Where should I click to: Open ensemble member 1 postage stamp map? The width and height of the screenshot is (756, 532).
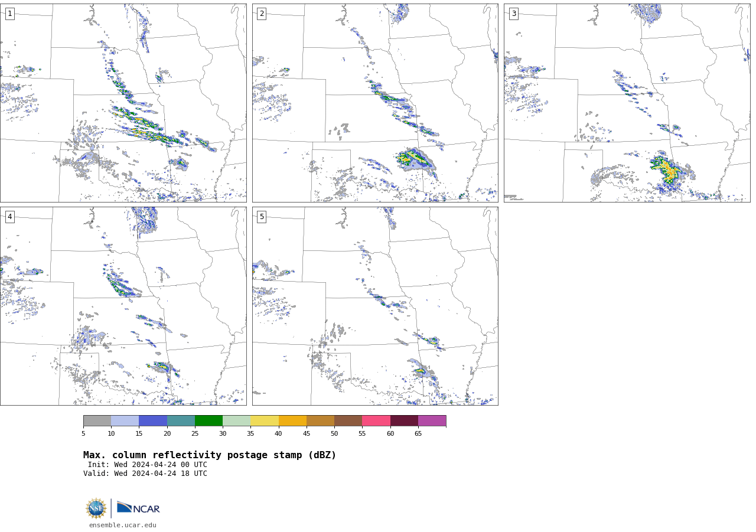pos(123,103)
